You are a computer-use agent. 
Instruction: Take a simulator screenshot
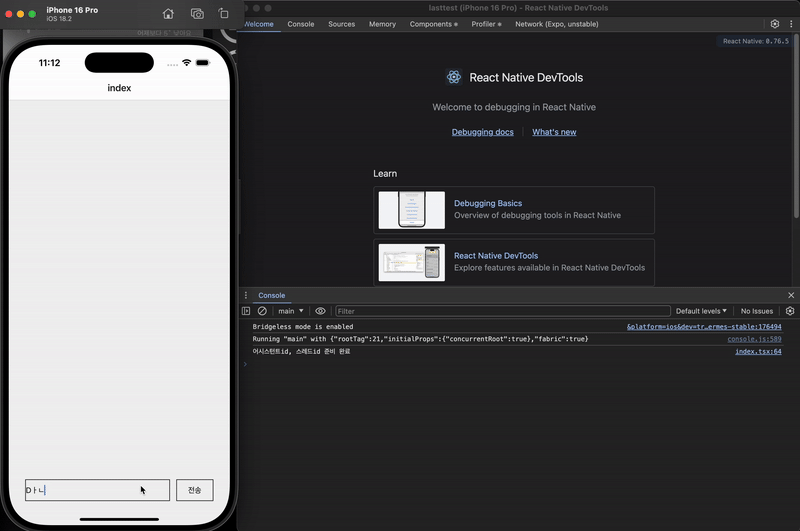point(197,14)
